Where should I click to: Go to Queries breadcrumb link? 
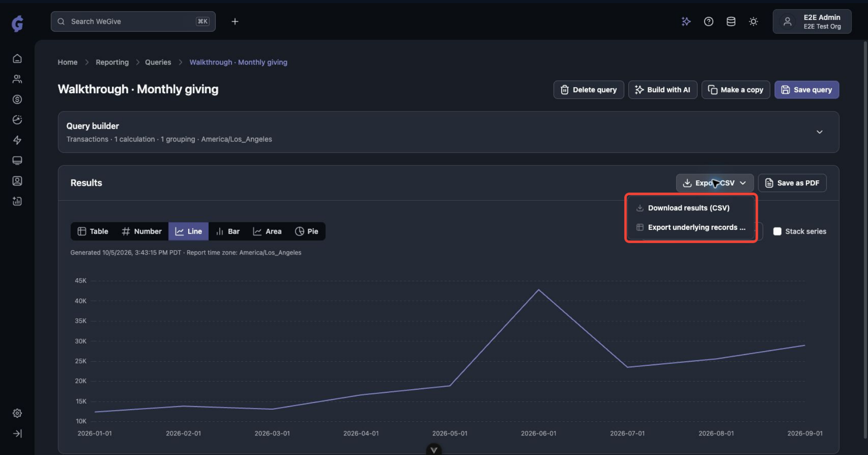pyautogui.click(x=158, y=62)
